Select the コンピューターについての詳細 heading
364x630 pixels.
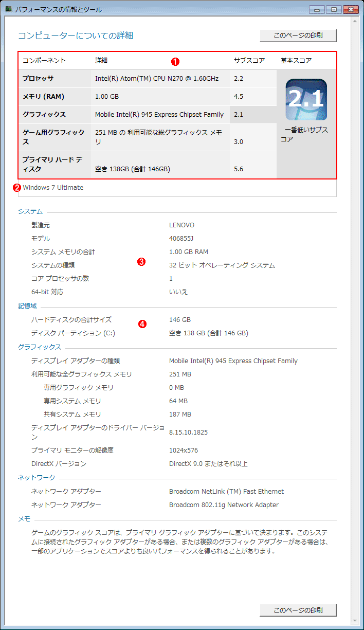point(76,35)
